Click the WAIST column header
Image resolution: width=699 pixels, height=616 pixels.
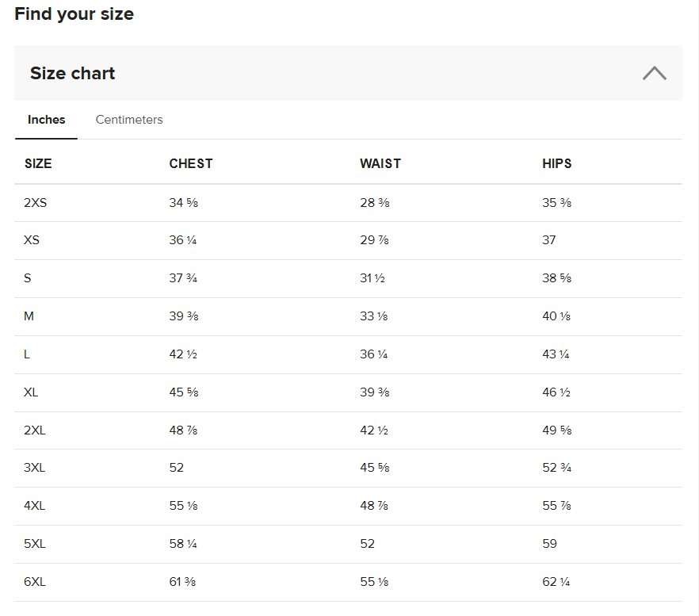(x=380, y=163)
